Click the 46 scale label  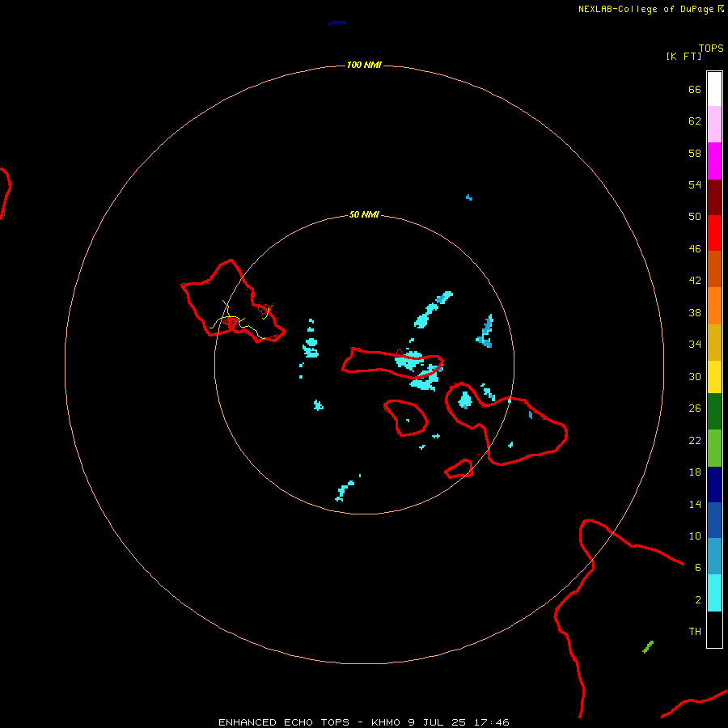(695, 249)
